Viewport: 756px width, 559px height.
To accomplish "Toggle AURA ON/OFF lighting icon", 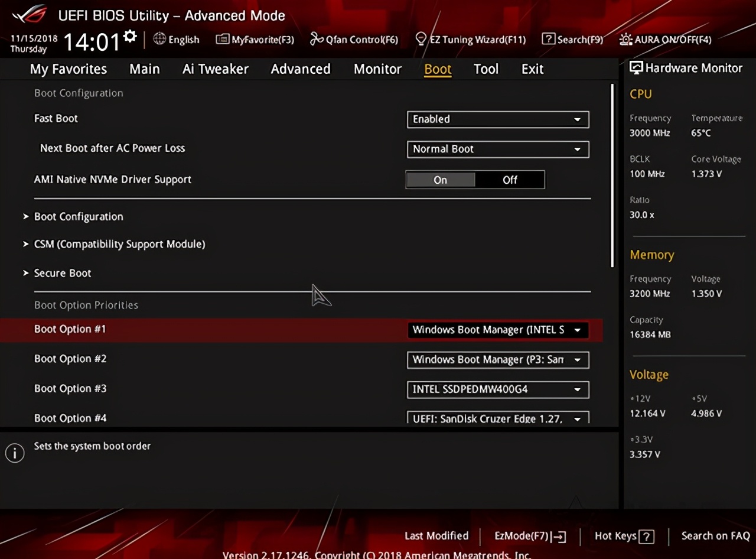I will pyautogui.click(x=625, y=40).
